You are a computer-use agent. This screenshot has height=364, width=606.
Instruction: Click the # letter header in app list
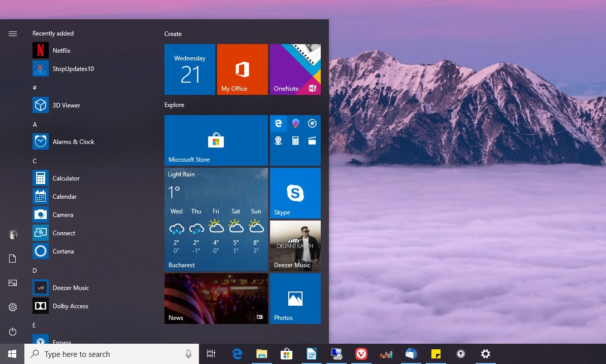[35, 88]
